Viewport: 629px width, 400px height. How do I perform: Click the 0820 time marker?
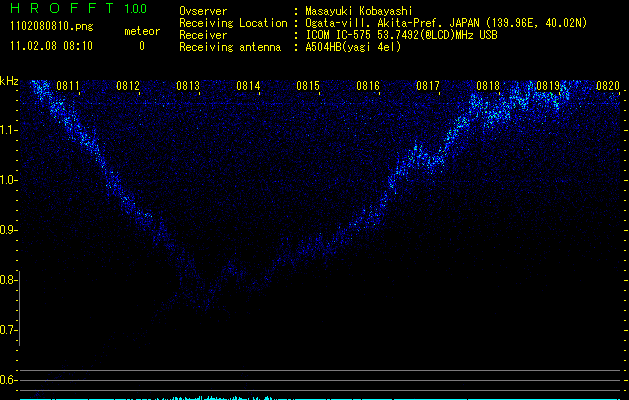pyautogui.click(x=608, y=86)
